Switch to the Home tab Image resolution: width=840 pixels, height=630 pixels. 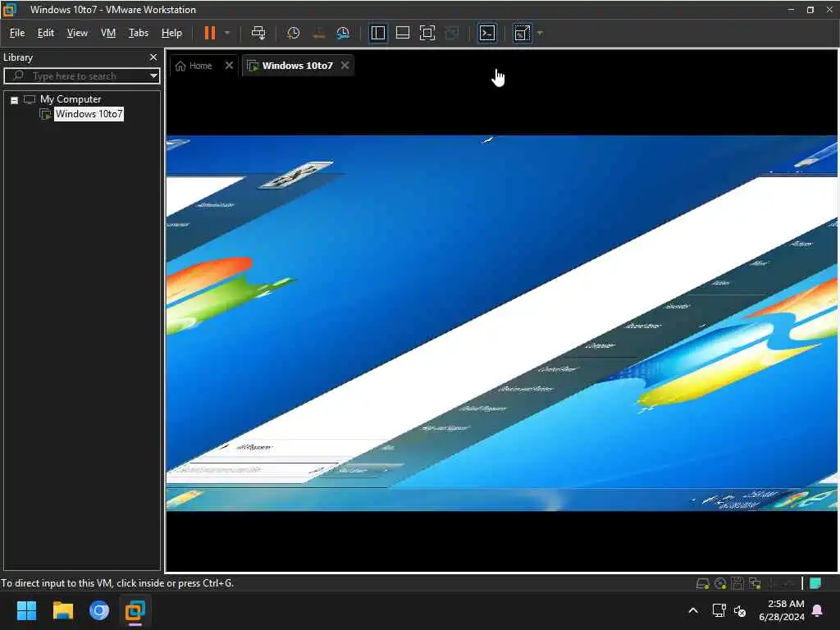point(194,66)
